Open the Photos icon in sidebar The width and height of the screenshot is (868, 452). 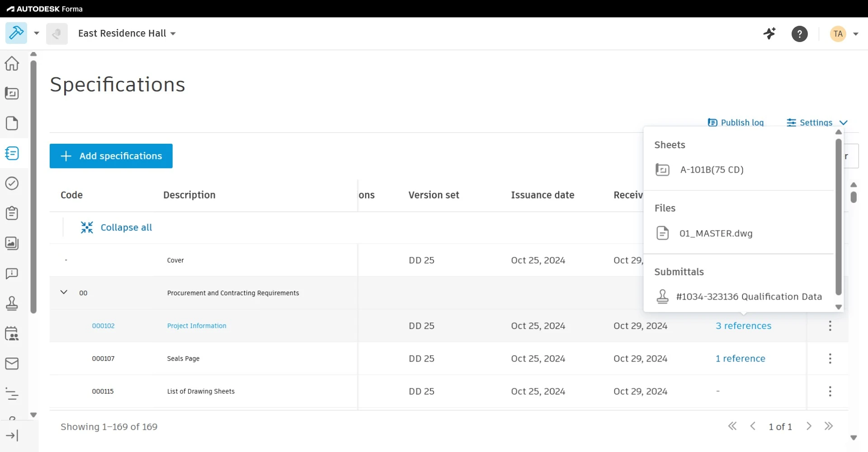(12, 243)
